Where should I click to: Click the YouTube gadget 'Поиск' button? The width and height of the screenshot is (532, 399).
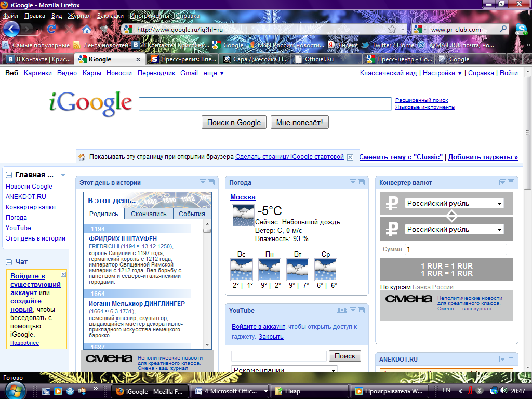(x=345, y=356)
